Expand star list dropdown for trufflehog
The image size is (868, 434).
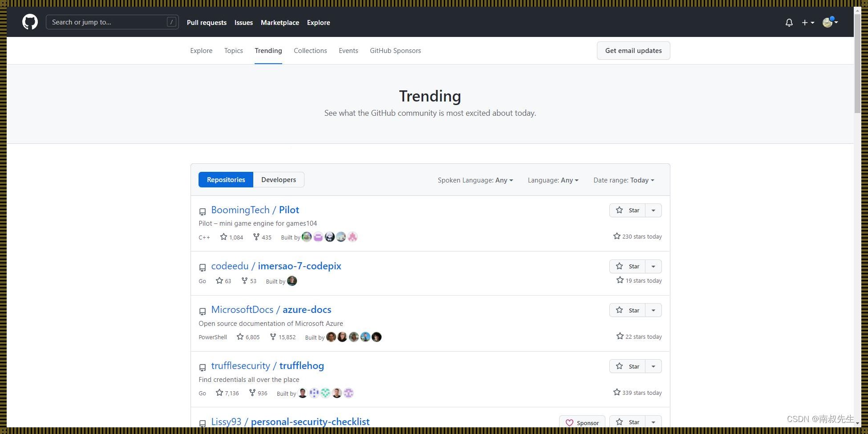click(x=653, y=366)
